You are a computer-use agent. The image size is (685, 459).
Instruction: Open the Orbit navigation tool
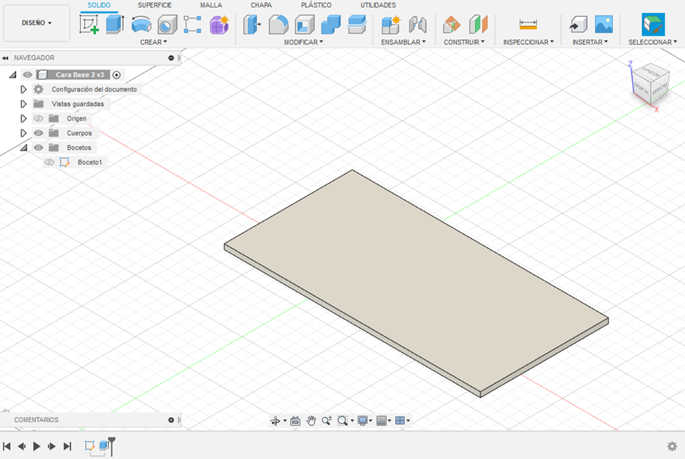pos(275,421)
